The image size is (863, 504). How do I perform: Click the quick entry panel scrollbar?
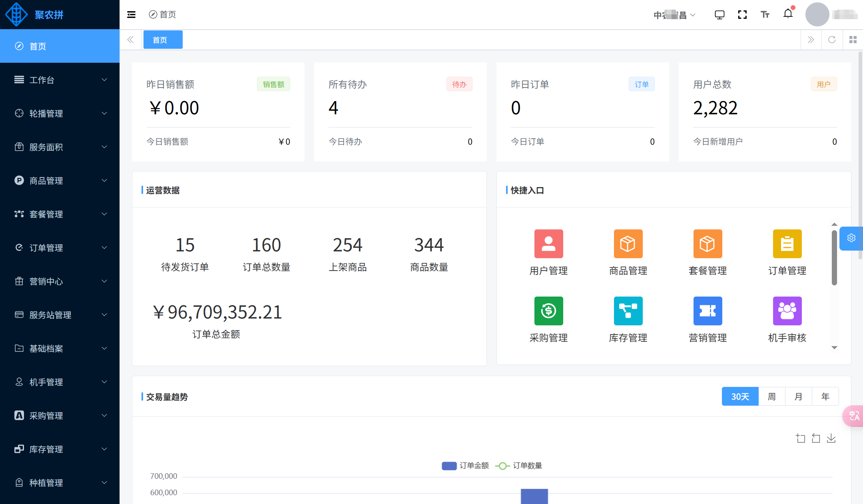pyautogui.click(x=834, y=258)
